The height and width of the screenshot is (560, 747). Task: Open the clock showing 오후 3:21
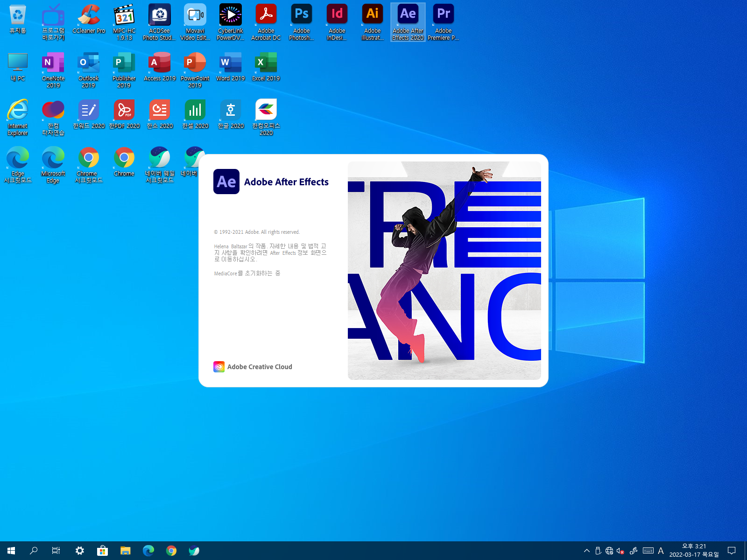694,551
